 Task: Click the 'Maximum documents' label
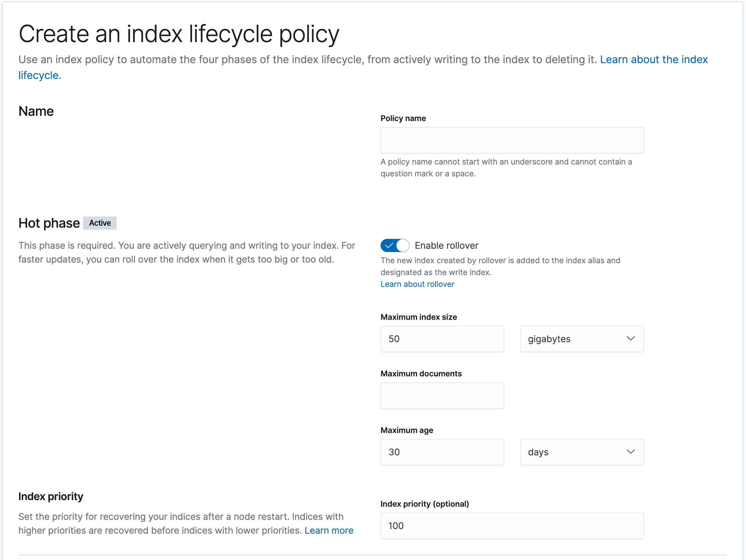421,373
